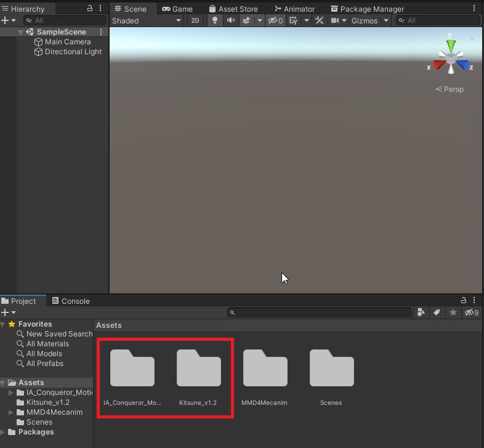Collapse the Favorites foldout

2,324
